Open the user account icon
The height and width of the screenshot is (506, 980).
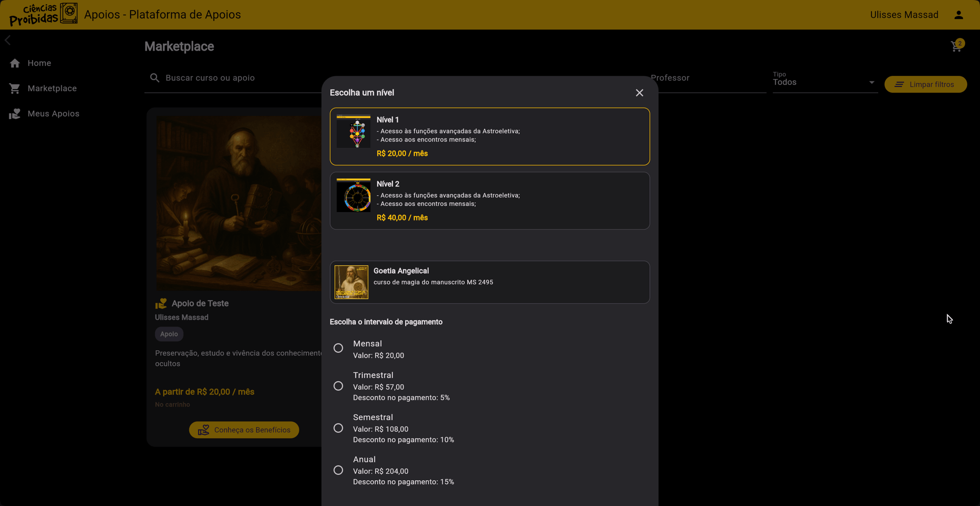(958, 14)
